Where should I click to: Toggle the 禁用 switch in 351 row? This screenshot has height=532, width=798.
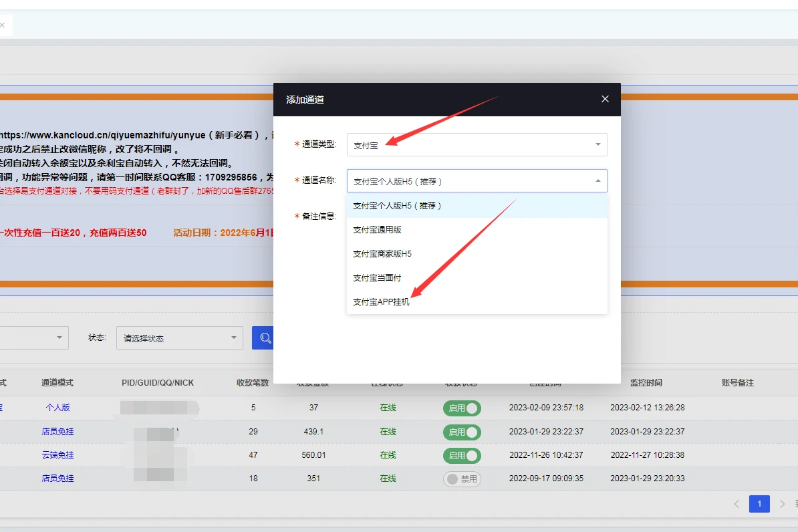462,479
